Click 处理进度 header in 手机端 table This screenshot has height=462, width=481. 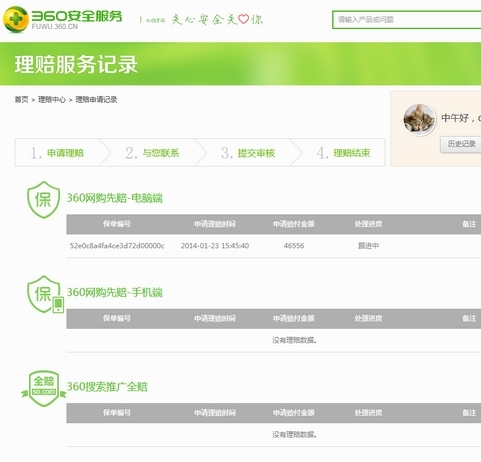click(368, 318)
